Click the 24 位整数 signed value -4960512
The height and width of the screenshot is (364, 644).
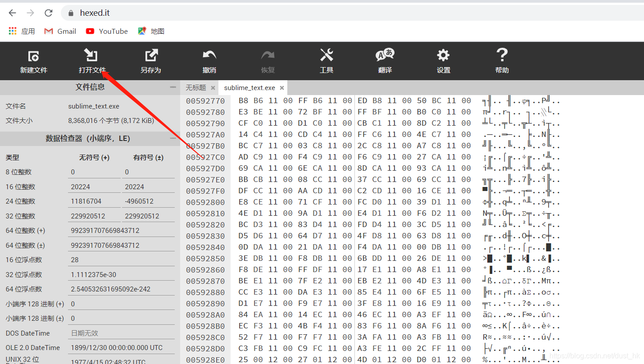click(x=148, y=201)
